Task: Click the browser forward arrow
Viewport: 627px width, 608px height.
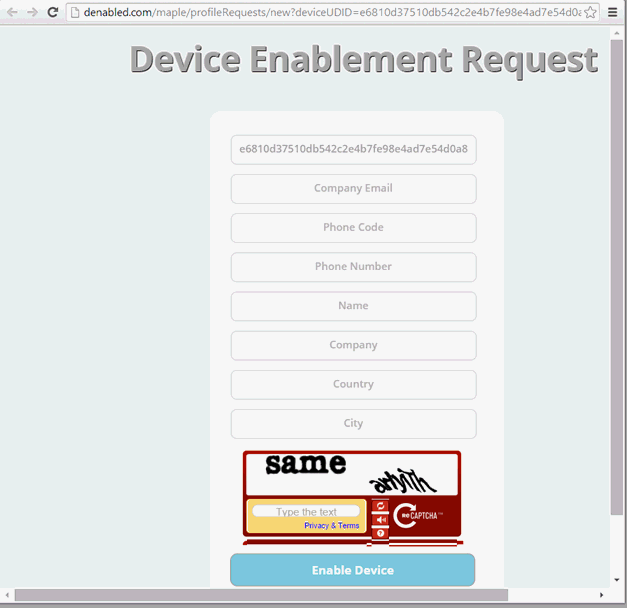Action: pos(32,12)
